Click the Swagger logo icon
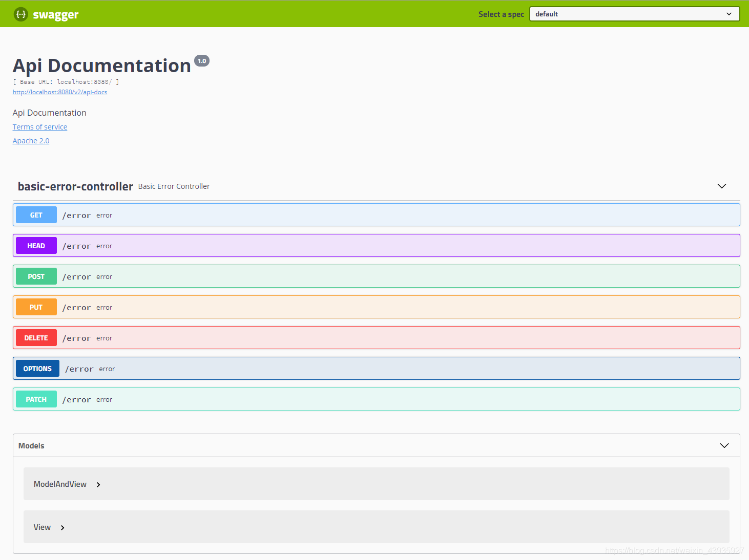Image resolution: width=749 pixels, height=560 pixels. tap(20, 14)
